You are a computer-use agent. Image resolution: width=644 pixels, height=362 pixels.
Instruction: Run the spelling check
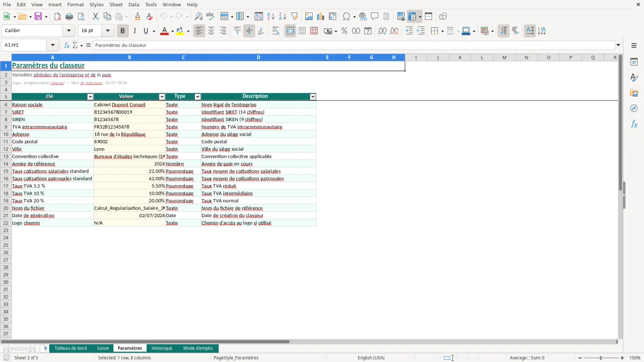pos(210,17)
